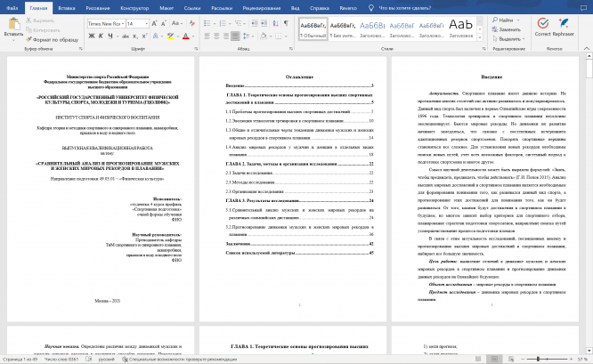Toggle italic К formatting
Image resolution: width=593 pixels, height=364 pixels.
[101, 36]
